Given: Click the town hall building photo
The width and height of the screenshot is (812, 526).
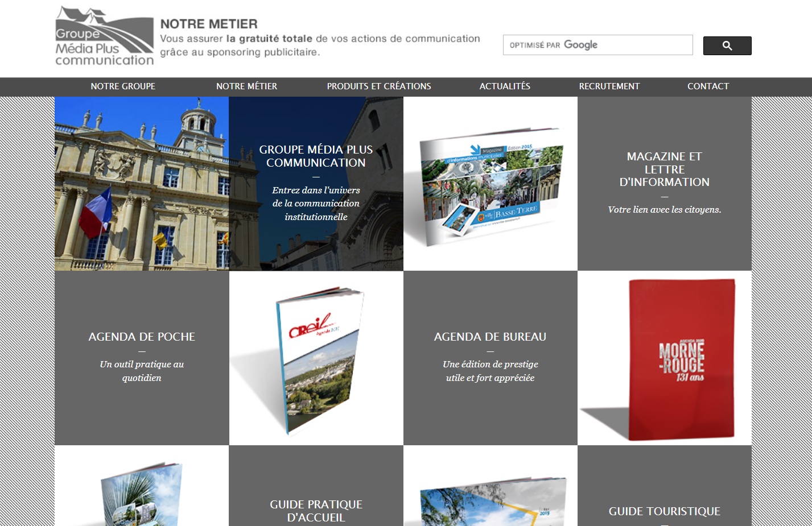Looking at the screenshot, I should [x=142, y=184].
